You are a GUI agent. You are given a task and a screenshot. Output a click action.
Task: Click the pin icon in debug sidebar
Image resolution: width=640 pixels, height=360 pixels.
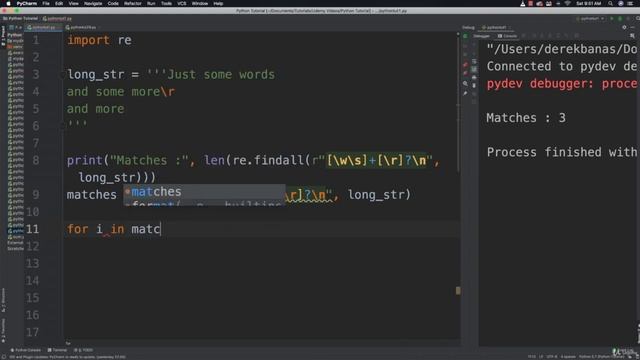pyautogui.click(x=465, y=93)
